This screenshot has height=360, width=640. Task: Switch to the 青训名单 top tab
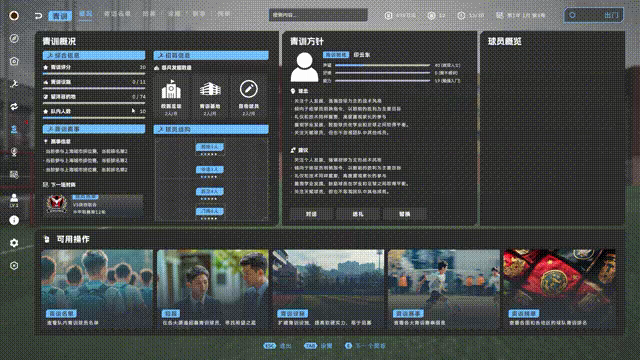(x=117, y=13)
